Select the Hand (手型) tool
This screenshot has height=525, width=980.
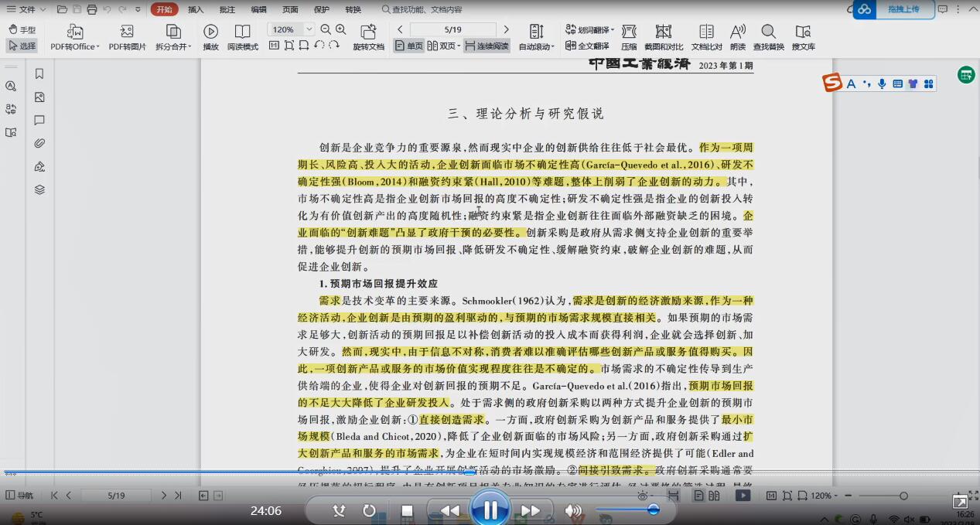[22, 29]
